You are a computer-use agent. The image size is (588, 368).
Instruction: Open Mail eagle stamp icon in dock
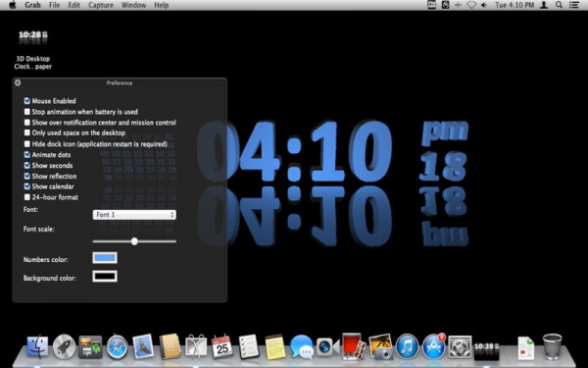143,346
